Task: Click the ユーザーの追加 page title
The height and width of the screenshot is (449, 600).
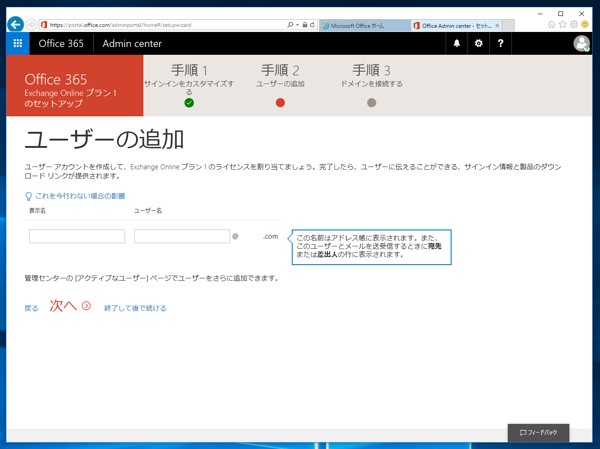Action: [104, 139]
